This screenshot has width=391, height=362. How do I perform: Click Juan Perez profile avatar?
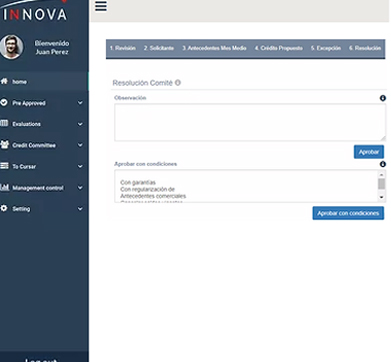pyautogui.click(x=11, y=47)
